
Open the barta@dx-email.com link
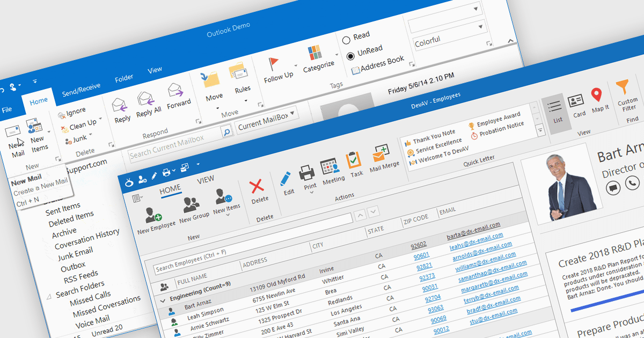[x=473, y=231]
